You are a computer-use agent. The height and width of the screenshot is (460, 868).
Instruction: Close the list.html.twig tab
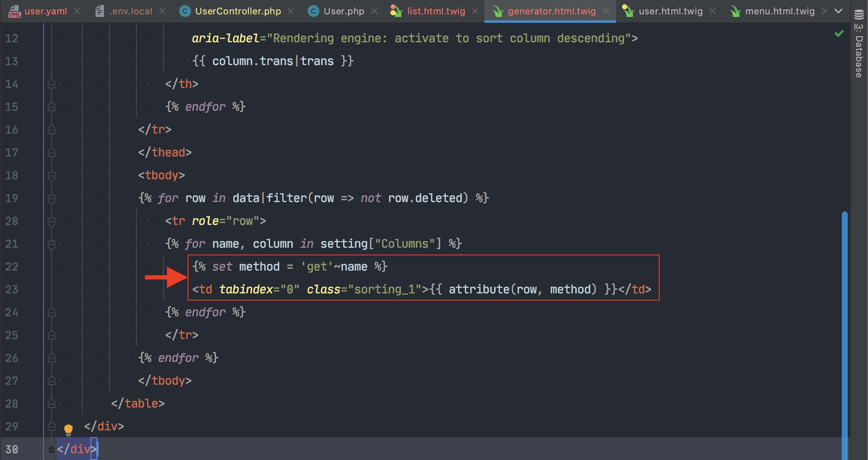click(x=475, y=11)
